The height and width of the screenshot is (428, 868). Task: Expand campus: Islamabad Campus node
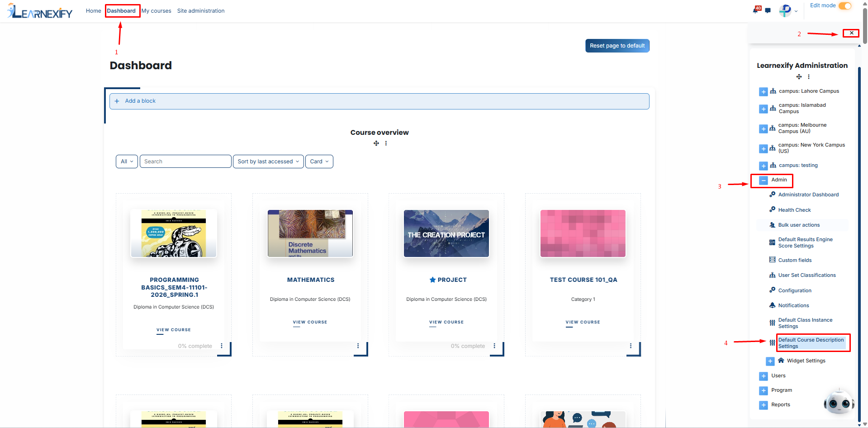click(x=764, y=109)
